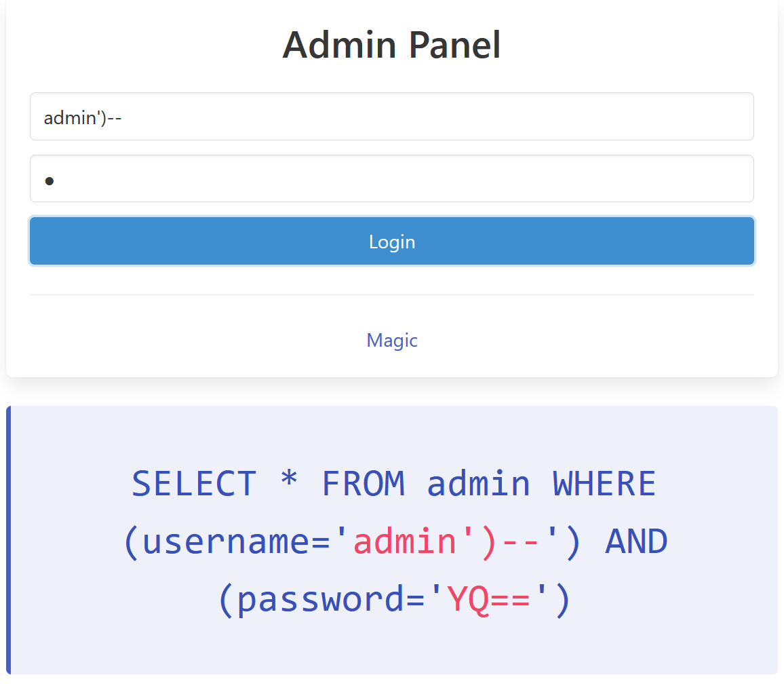Focus the username field containing admin')--
The height and width of the screenshot is (686, 784).
392,117
